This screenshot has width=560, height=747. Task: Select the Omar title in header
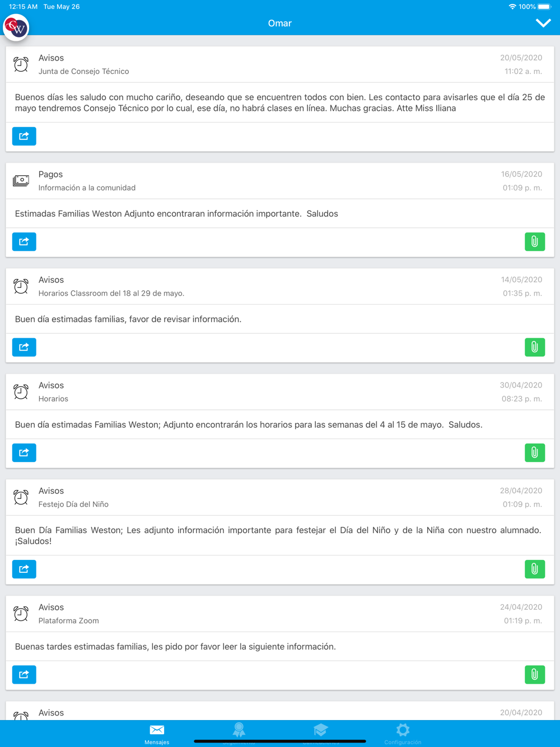pos(279,23)
